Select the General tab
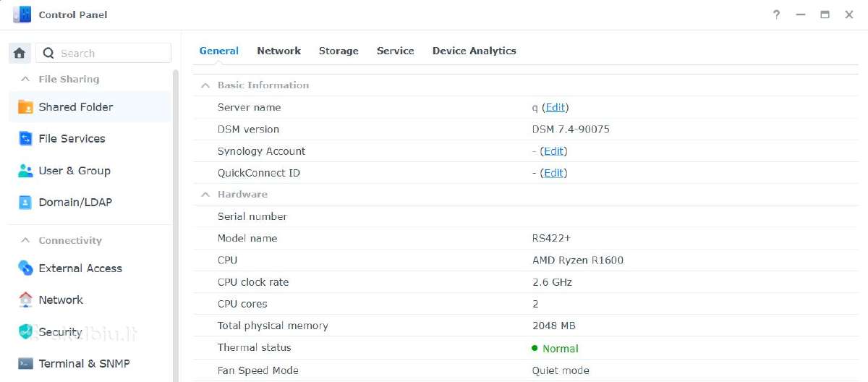Screen dimensions: 868x382 (218, 51)
